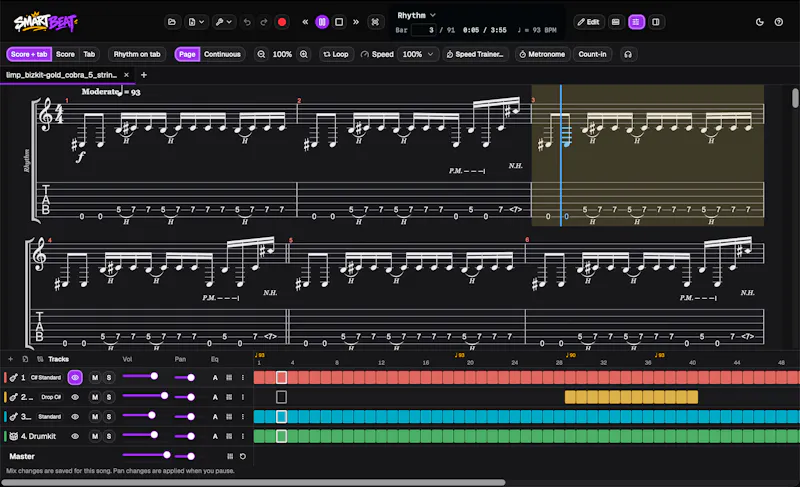Open the Speed 100% dropdown
The width and height of the screenshot is (800, 487).
pyautogui.click(x=418, y=54)
